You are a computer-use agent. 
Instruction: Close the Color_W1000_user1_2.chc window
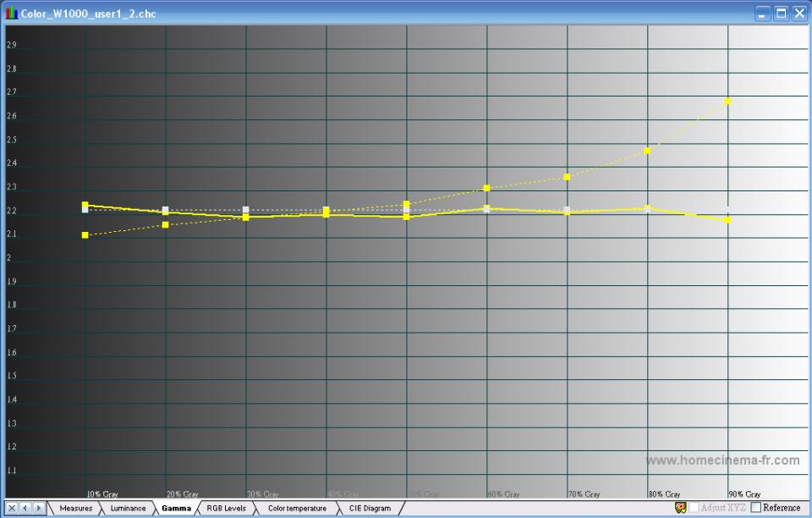click(x=798, y=14)
